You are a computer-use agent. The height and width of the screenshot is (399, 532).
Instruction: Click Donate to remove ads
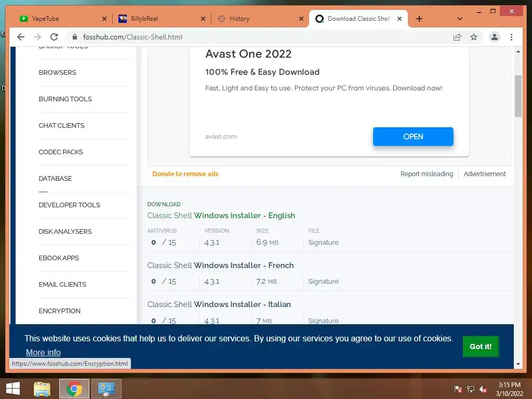pos(185,174)
